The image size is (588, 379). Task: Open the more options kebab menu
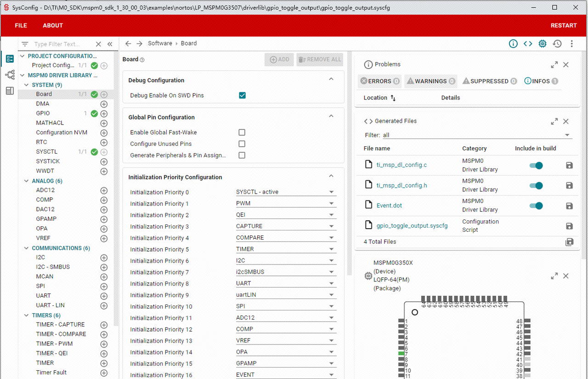pos(571,44)
